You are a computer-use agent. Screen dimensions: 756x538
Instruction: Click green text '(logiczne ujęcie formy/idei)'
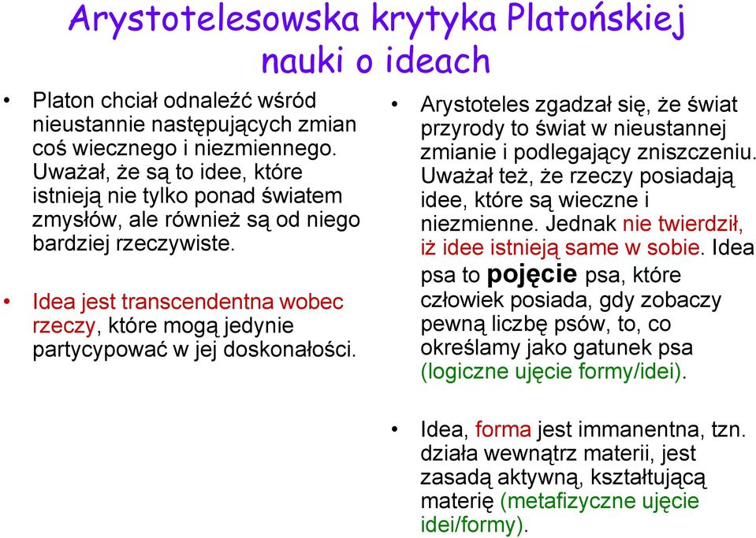point(552,372)
